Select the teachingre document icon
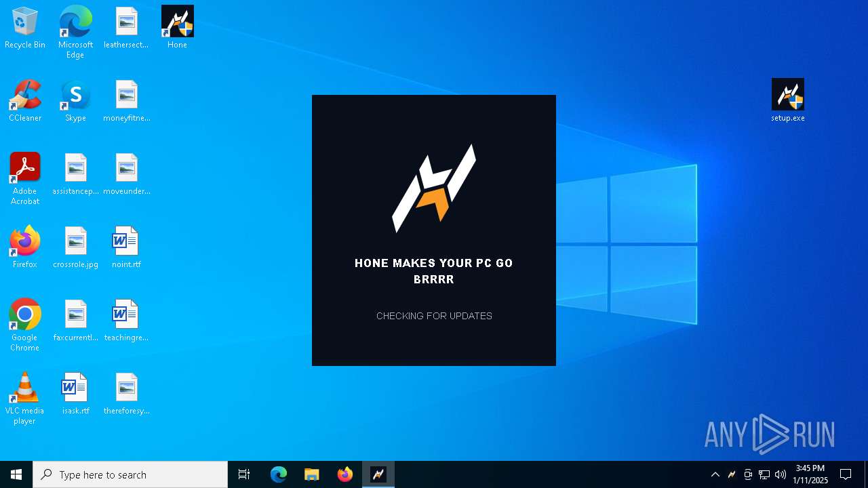The width and height of the screenshot is (868, 488). point(126,321)
